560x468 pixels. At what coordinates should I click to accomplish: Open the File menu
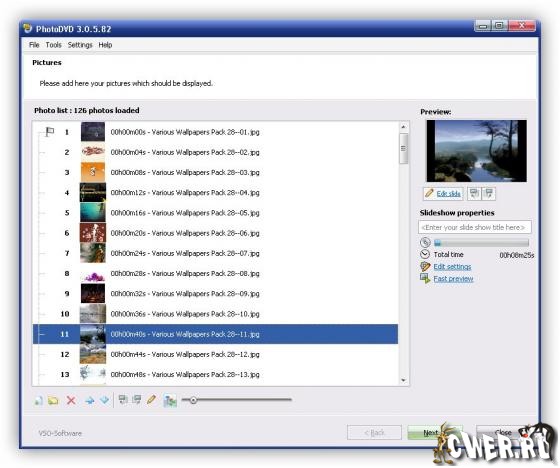(x=34, y=45)
